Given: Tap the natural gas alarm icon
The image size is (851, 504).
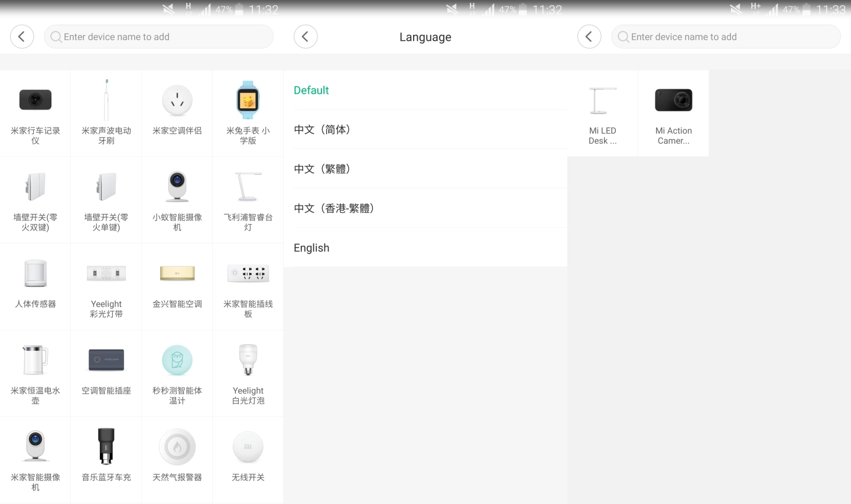Looking at the screenshot, I should click(x=177, y=447).
